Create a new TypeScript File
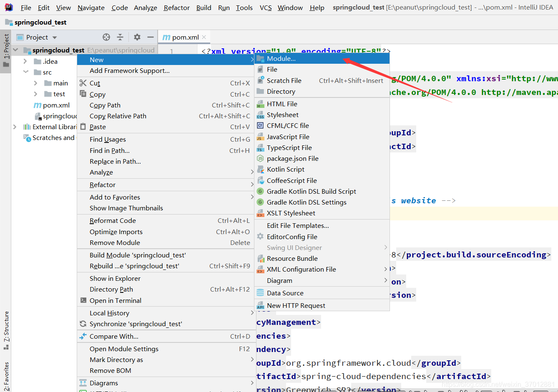The image size is (558, 392). coord(322,147)
